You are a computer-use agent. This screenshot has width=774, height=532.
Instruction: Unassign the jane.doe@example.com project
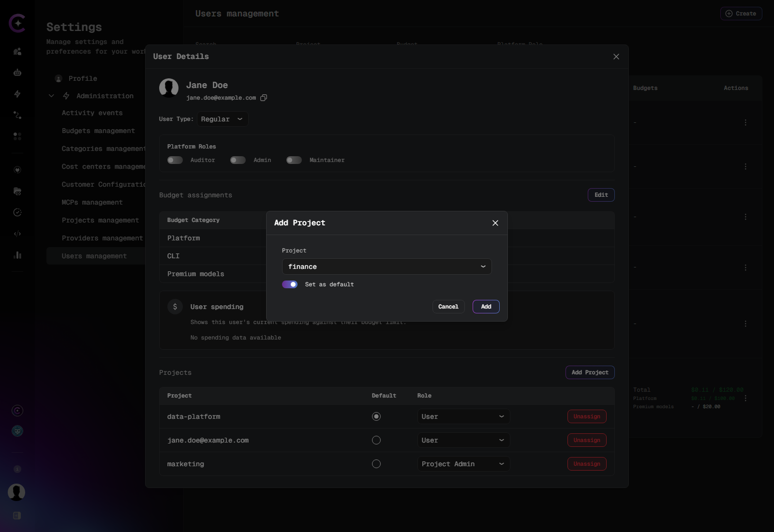tap(587, 440)
